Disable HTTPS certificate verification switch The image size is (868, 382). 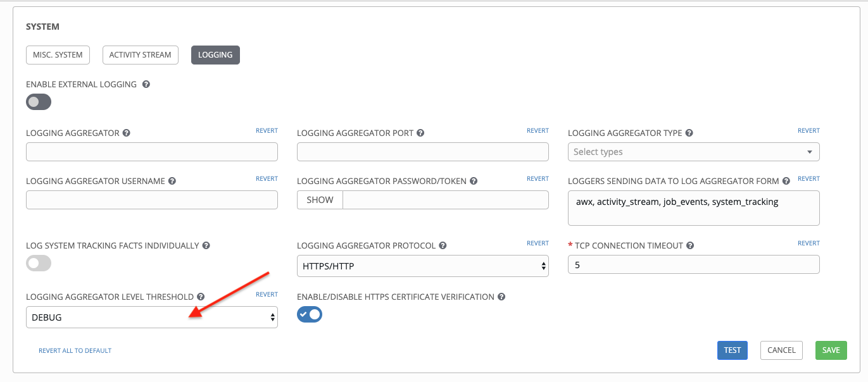pyautogui.click(x=310, y=314)
